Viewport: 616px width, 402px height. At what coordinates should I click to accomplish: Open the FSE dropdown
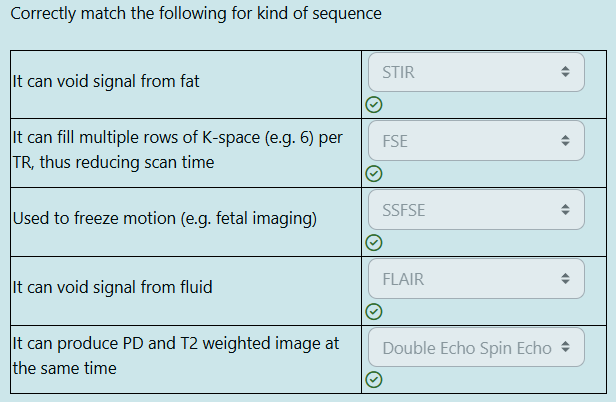coord(476,141)
